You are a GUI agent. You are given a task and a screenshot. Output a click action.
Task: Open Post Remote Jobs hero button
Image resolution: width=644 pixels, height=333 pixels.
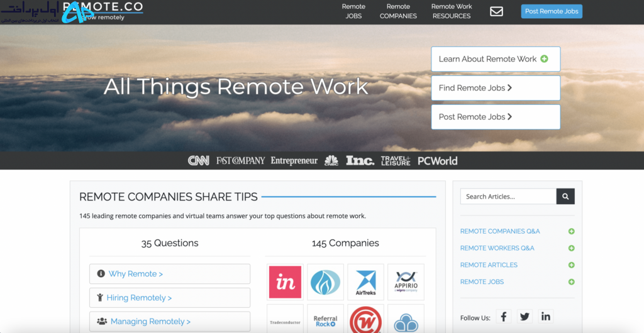(x=496, y=117)
